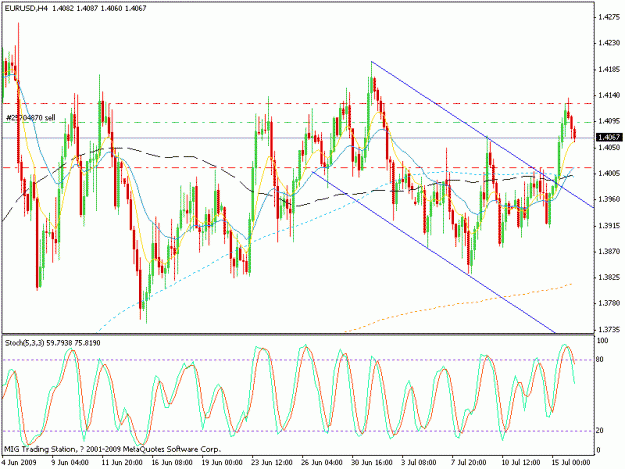Click the '16 Jun 08:00' time label
Screen dimensions: 625x469
[x=172, y=462]
